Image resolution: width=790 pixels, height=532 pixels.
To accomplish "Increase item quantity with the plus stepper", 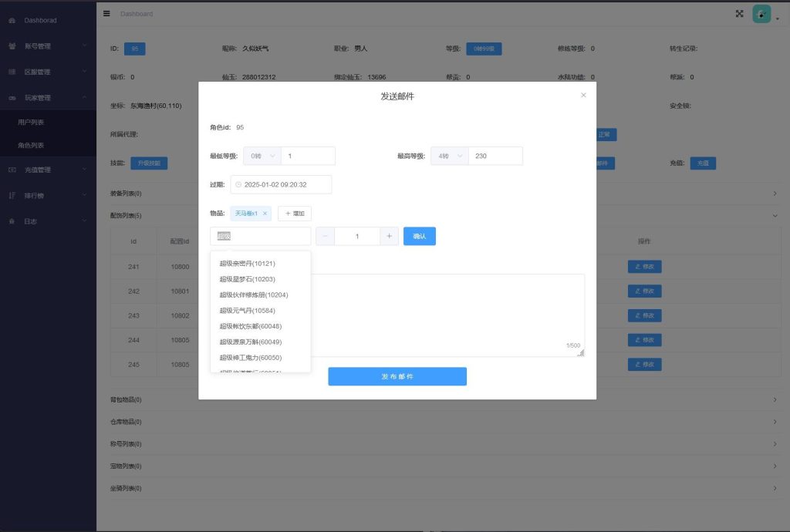I will click(389, 236).
